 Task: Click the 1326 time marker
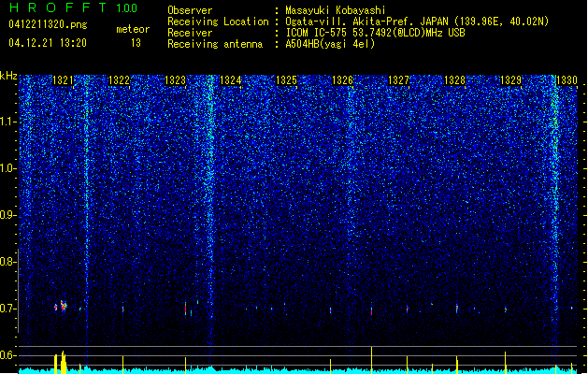point(342,80)
